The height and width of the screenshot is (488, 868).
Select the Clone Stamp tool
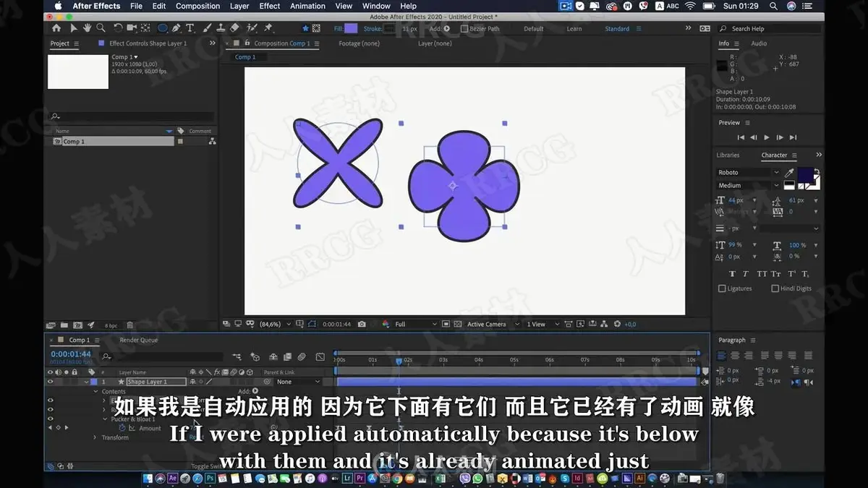tap(220, 28)
